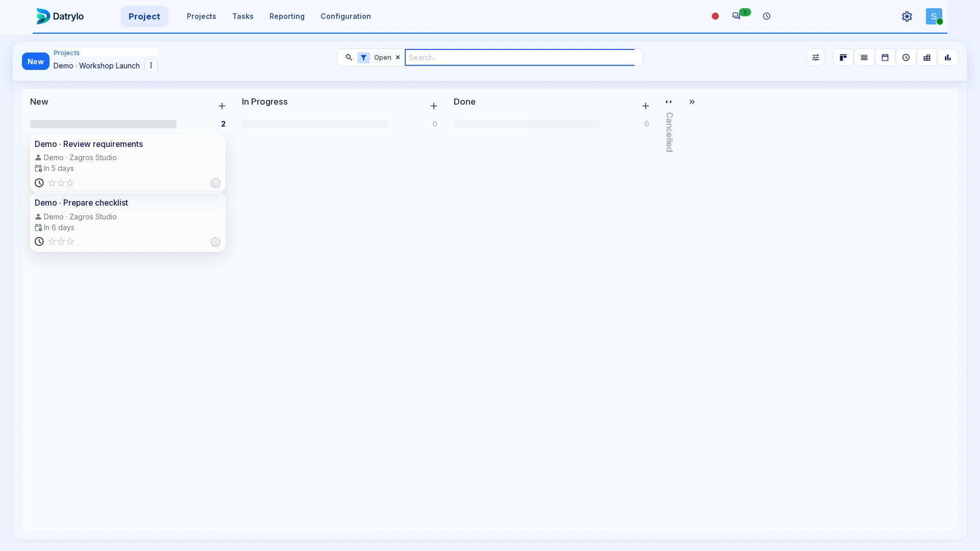
Task: Open activity clock on Review requirements card
Action: tap(39, 183)
